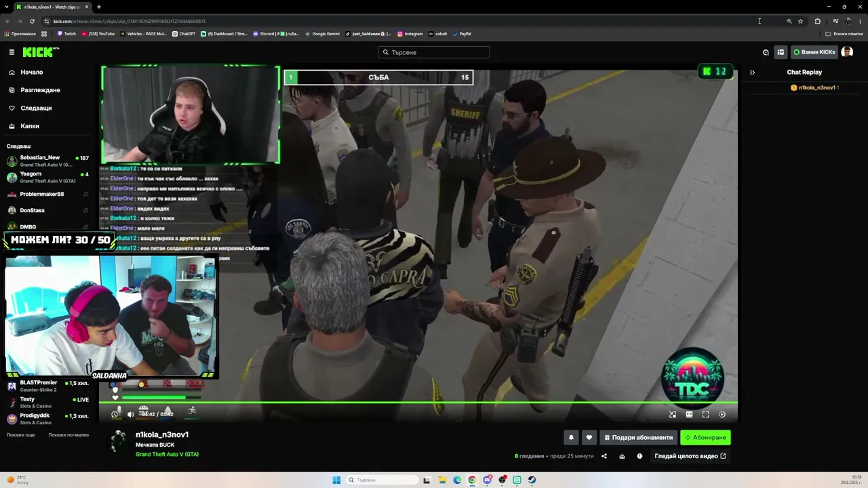Screen dimensions: 868x488
Task: Open Yeagorn followed channel
Action: pyautogui.click(x=47, y=177)
